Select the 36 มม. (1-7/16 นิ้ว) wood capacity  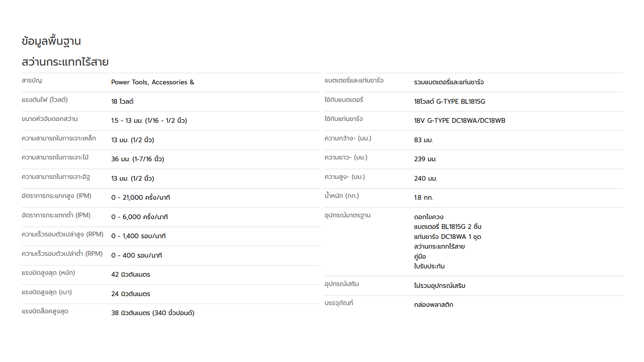pos(138,159)
